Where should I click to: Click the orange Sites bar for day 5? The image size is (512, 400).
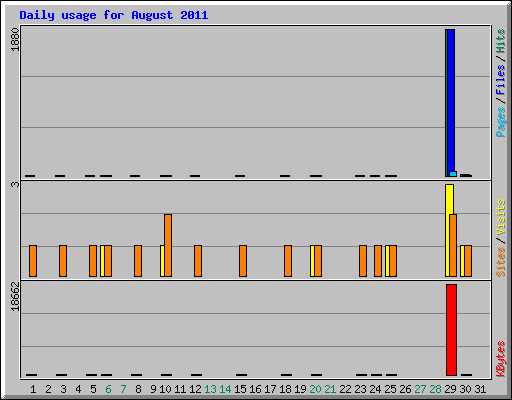(93, 261)
